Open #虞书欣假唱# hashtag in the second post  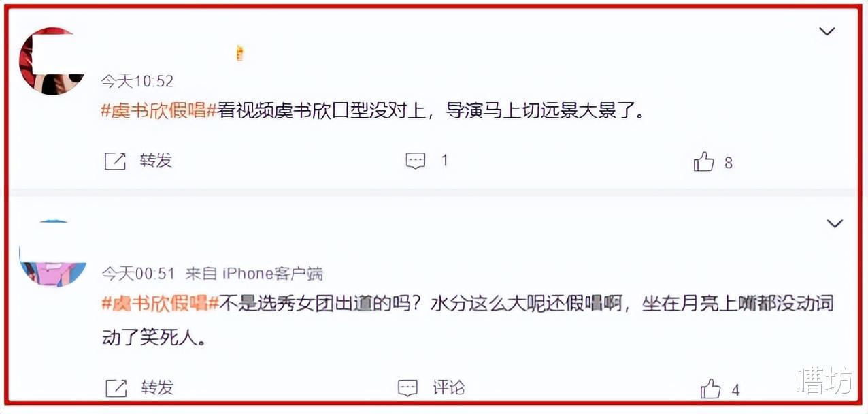click(x=159, y=303)
